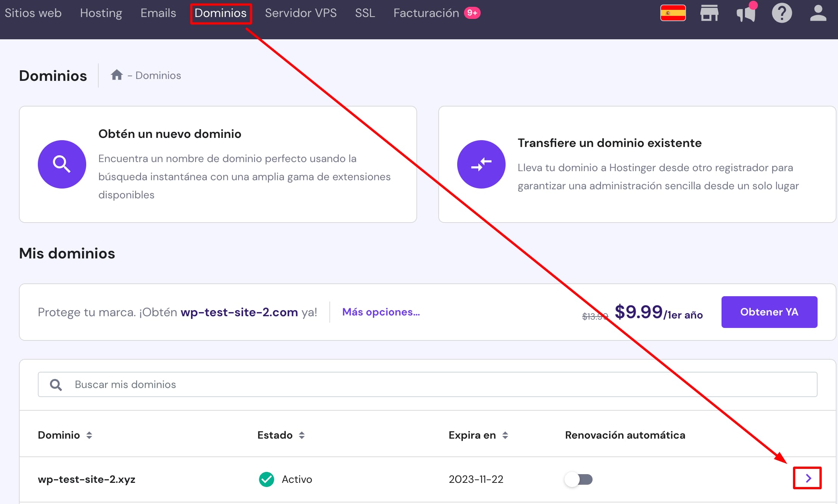This screenshot has height=504, width=838.
Task: Open the announcements megaphone icon
Action: (746, 13)
